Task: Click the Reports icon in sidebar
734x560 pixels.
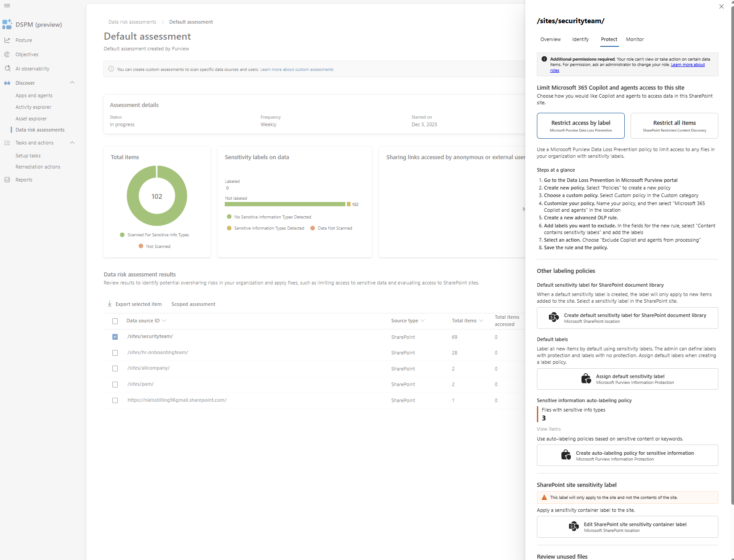Action: tap(7, 180)
